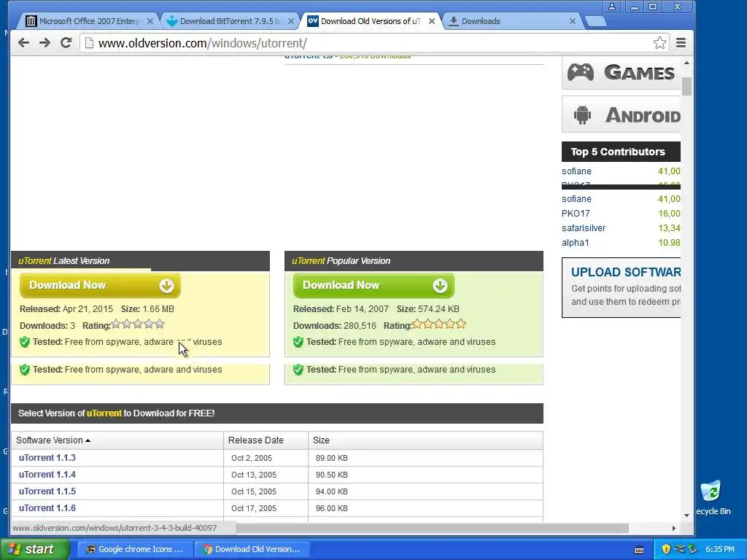Click the download arrow icon on green button

pos(440,286)
